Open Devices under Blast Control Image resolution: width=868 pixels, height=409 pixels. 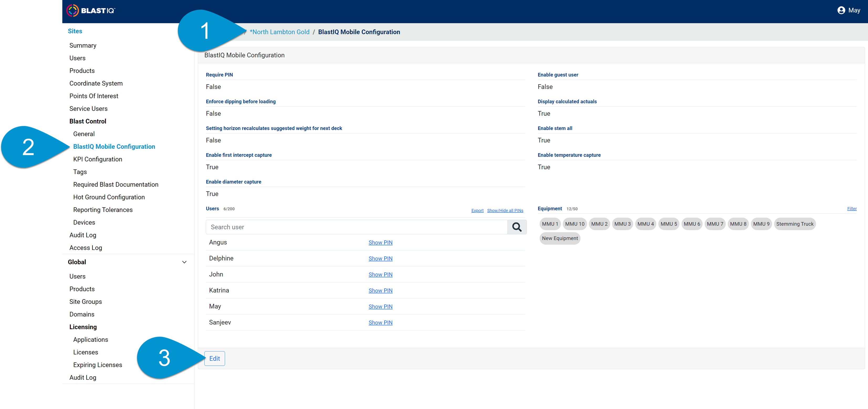(84, 222)
